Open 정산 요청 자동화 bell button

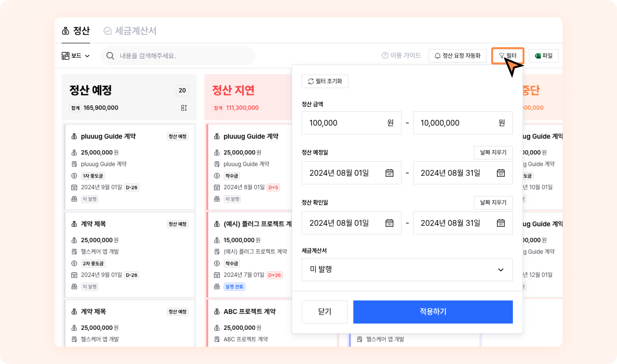(x=457, y=56)
